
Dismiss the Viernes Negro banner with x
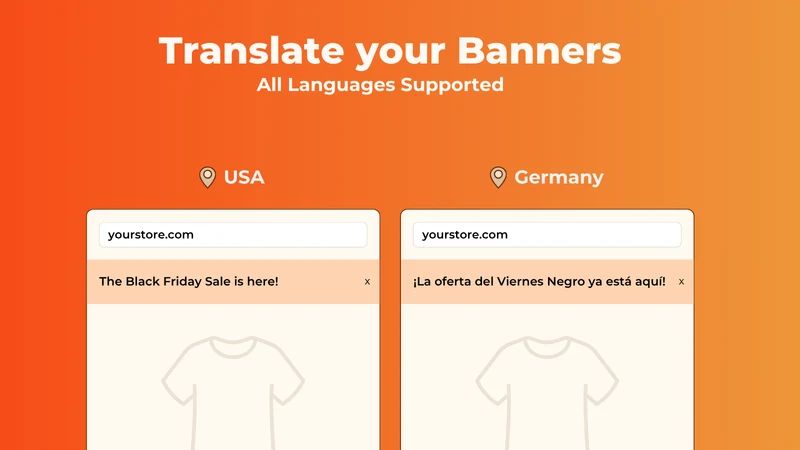[681, 282]
